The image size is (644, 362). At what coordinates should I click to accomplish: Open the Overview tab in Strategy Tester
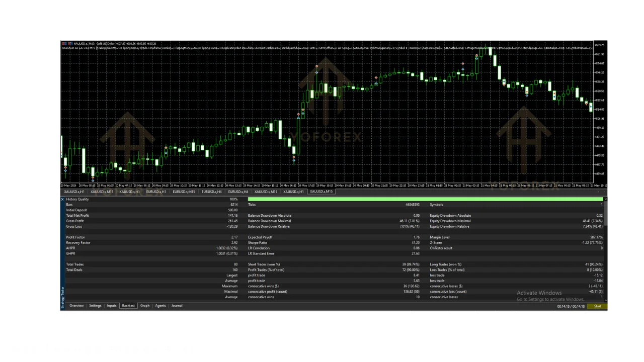76,306
